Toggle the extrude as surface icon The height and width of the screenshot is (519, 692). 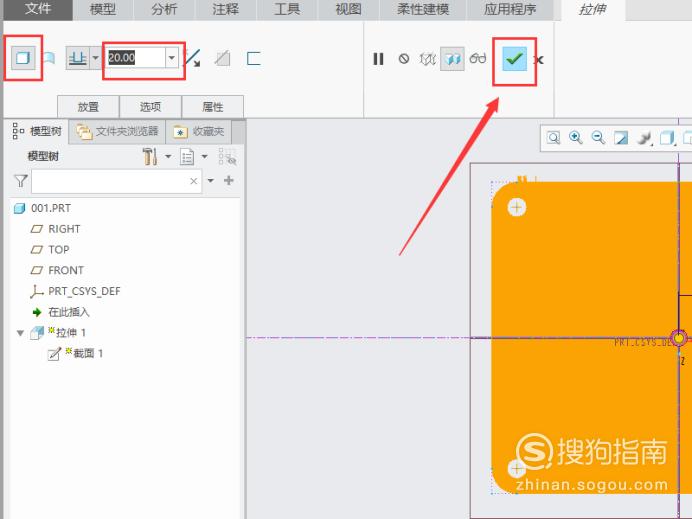[x=49, y=58]
